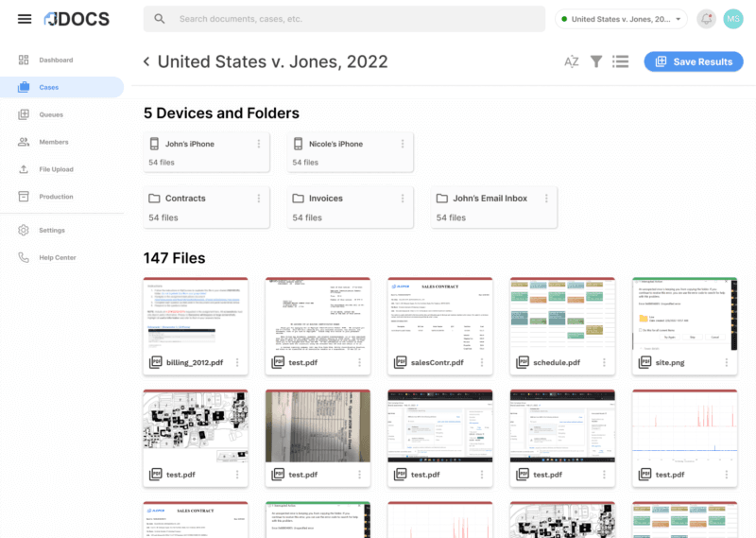Open John's Email Inbox folder

point(493,207)
